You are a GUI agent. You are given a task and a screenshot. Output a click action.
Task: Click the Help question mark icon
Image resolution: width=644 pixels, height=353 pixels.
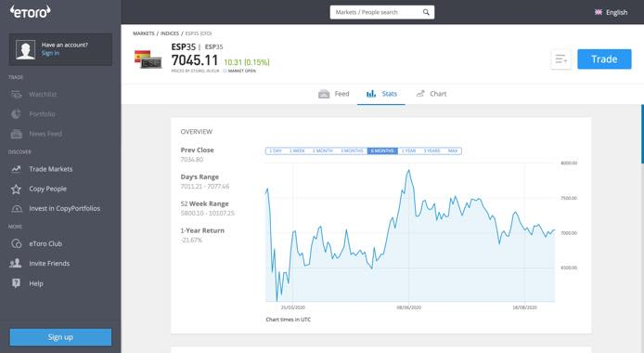pos(16,283)
